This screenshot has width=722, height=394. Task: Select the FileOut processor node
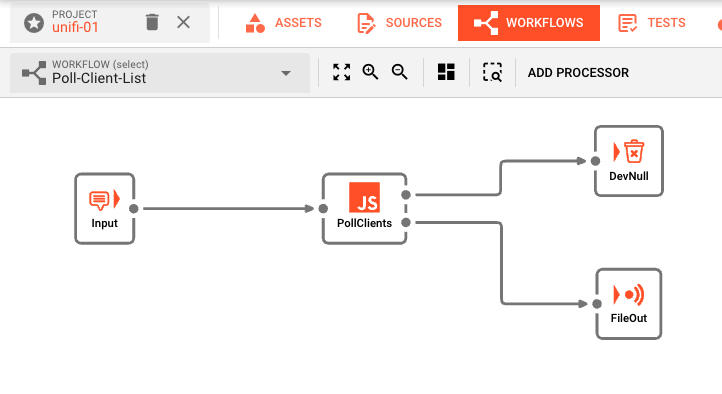point(629,304)
